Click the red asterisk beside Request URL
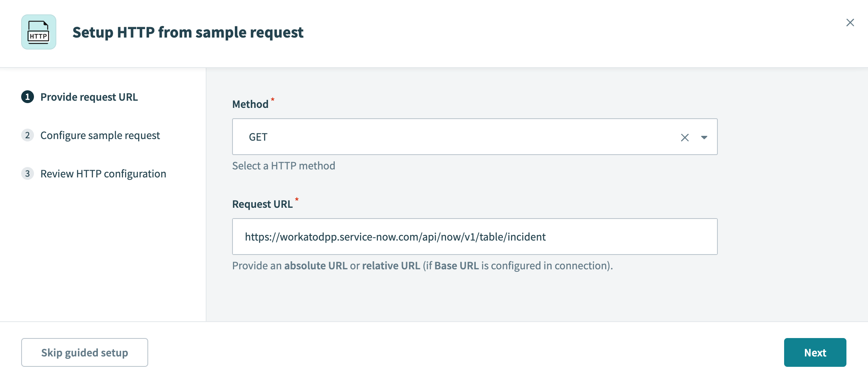Screen dimensions: 868x378 (297, 200)
